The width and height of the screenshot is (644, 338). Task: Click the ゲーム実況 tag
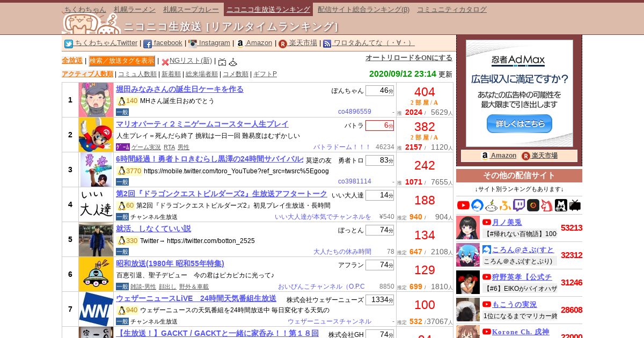pyautogui.click(x=146, y=147)
